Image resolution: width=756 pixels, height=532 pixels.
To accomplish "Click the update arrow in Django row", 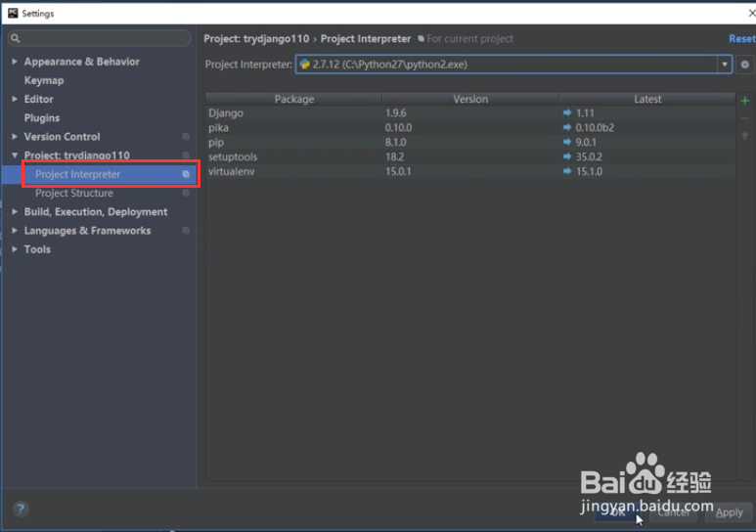I will [x=567, y=112].
